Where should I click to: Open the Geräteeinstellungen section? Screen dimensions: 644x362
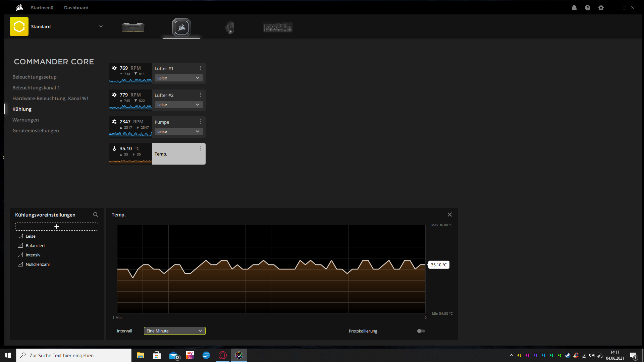click(36, 130)
